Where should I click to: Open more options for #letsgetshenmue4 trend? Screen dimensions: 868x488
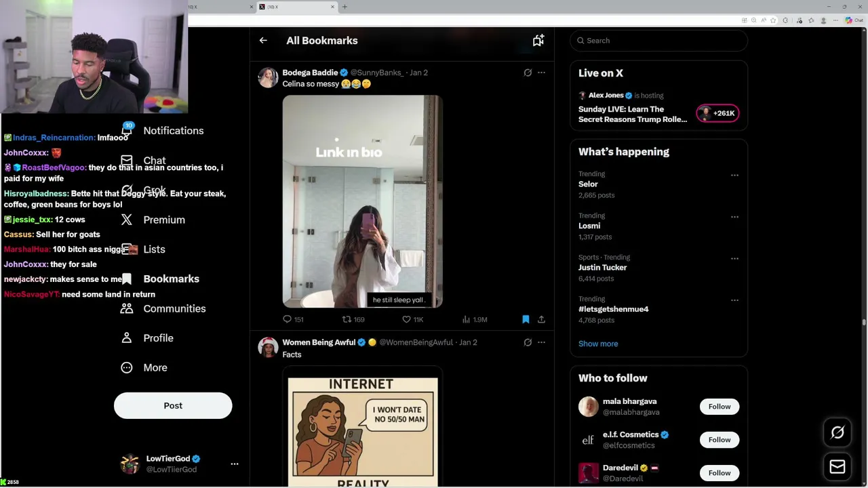coord(734,300)
